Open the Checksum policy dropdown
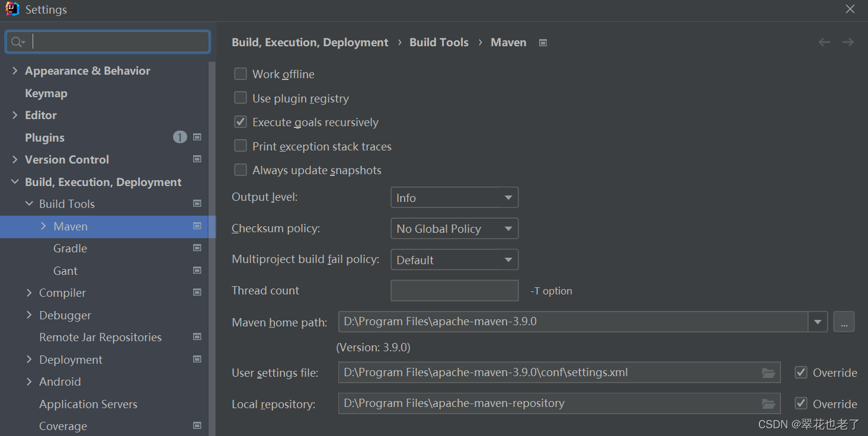The width and height of the screenshot is (868, 436). point(454,229)
